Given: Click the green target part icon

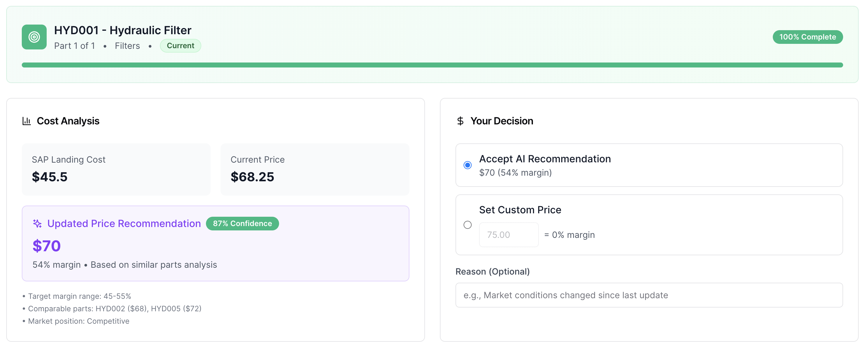Looking at the screenshot, I should 34,37.
